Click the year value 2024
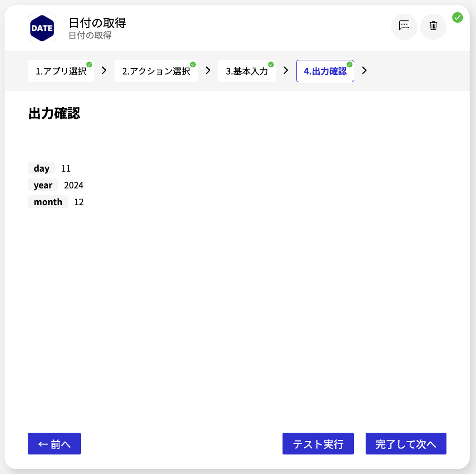The height and width of the screenshot is (474, 476). point(74,185)
